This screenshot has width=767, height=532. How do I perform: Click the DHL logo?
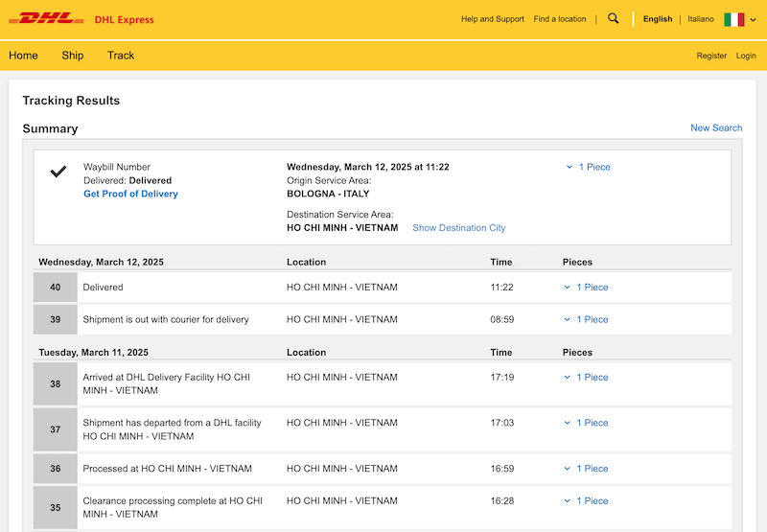point(46,19)
